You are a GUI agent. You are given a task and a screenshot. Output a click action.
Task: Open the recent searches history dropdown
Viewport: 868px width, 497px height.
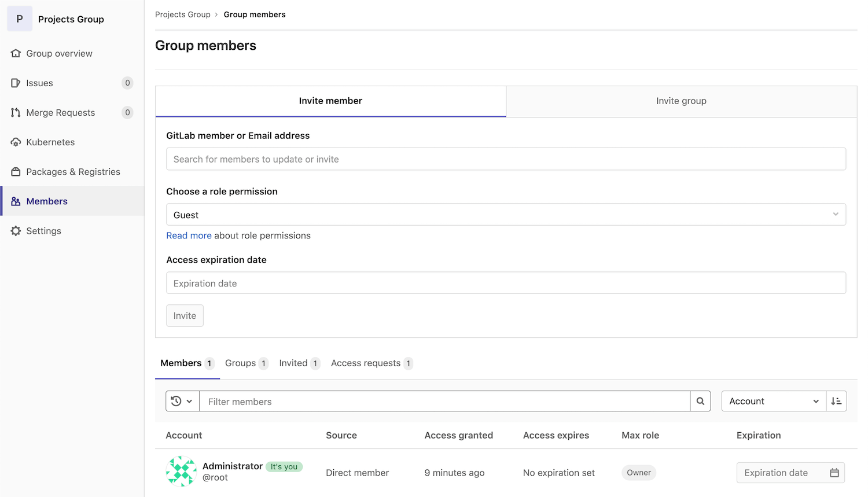point(182,401)
